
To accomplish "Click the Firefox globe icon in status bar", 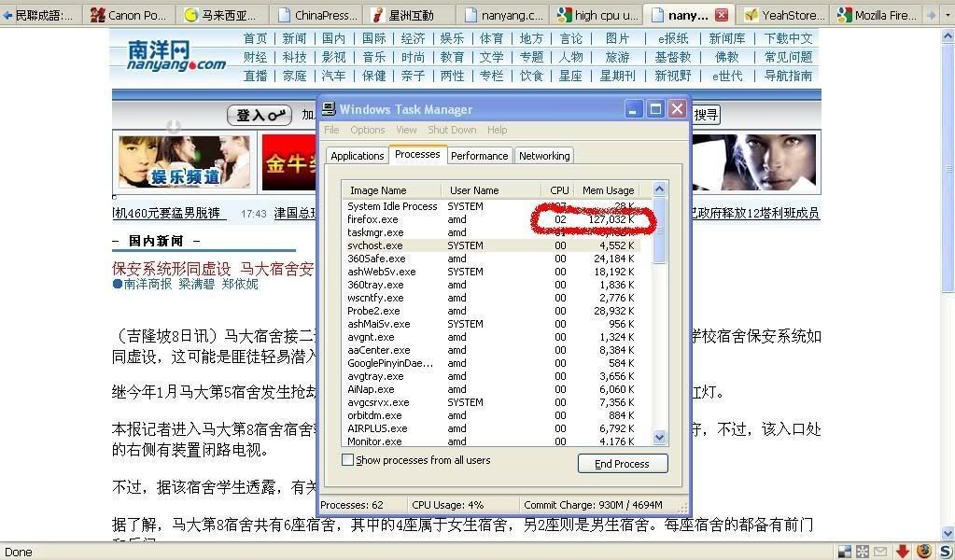I will (x=923, y=552).
